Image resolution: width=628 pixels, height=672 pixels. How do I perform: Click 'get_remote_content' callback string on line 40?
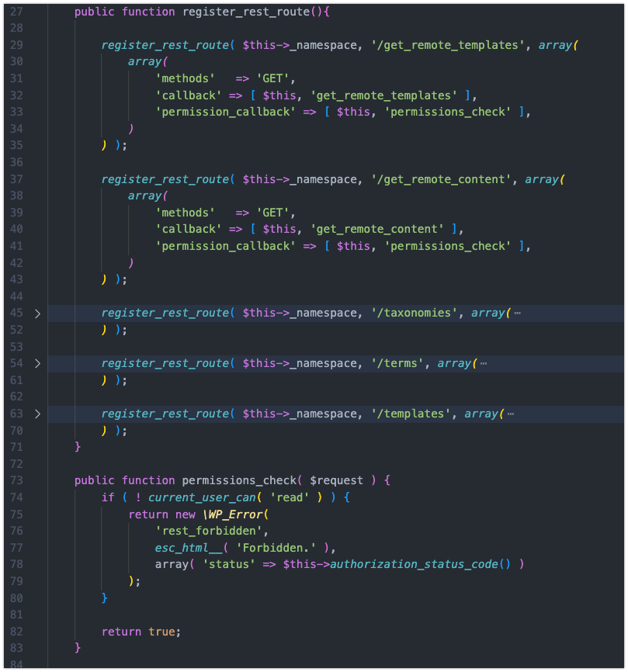(376, 229)
